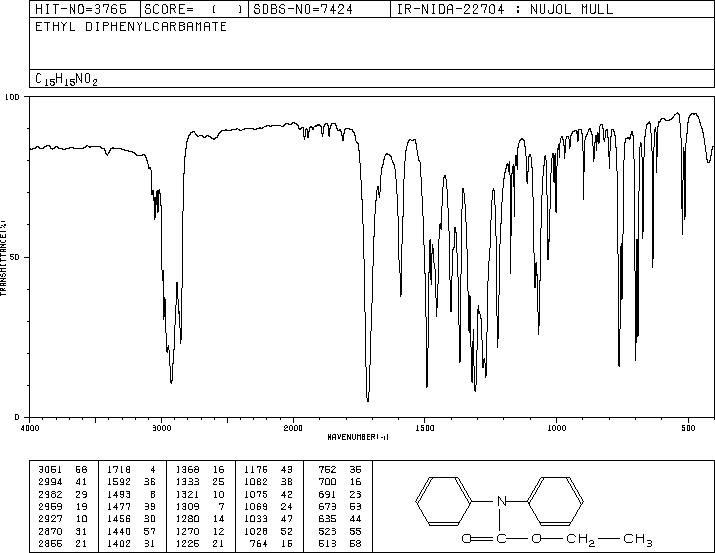The image size is (715, 553).
Task: Click peak table wavenumber 1280
Action: [x=187, y=519]
